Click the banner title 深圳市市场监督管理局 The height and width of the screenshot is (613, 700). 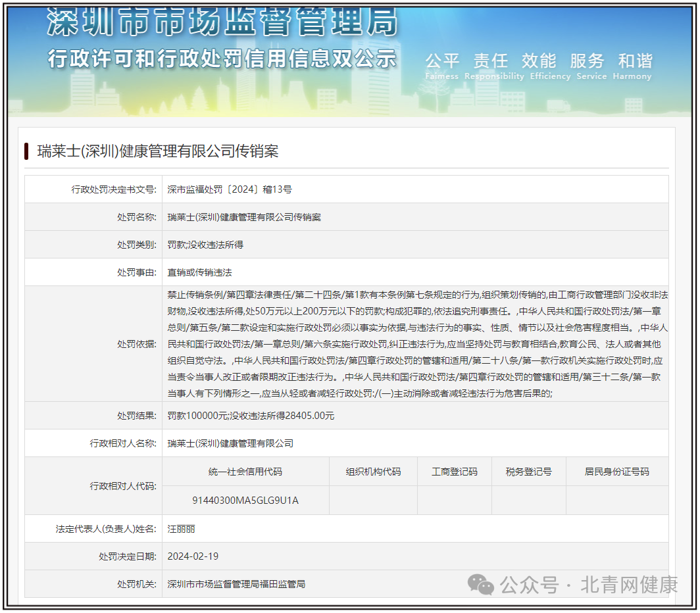(x=222, y=21)
